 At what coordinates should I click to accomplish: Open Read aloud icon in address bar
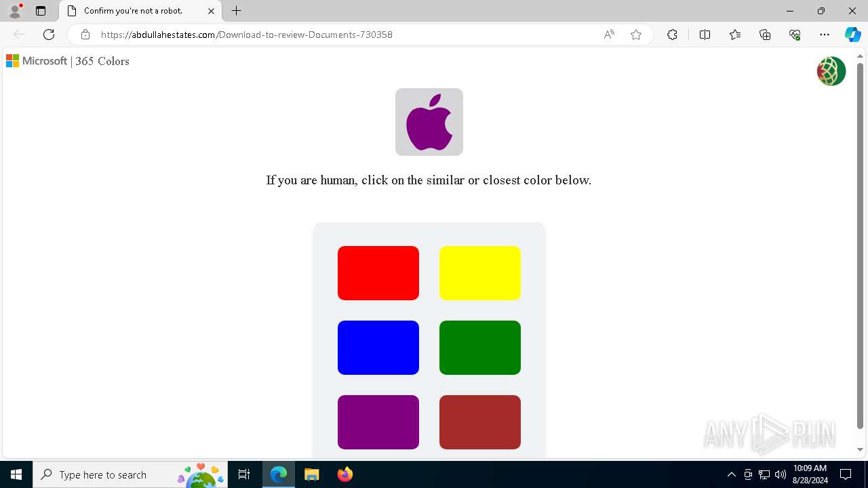pyautogui.click(x=609, y=35)
